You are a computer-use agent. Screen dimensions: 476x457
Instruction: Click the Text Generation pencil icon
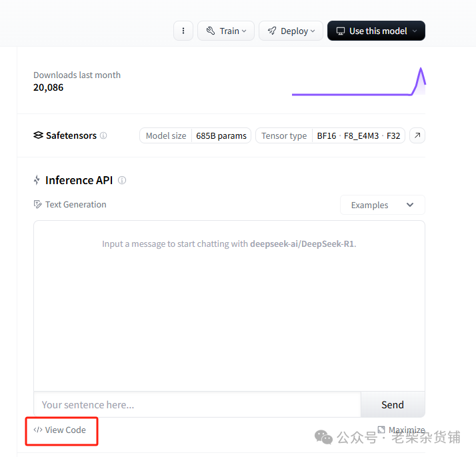[37, 205]
